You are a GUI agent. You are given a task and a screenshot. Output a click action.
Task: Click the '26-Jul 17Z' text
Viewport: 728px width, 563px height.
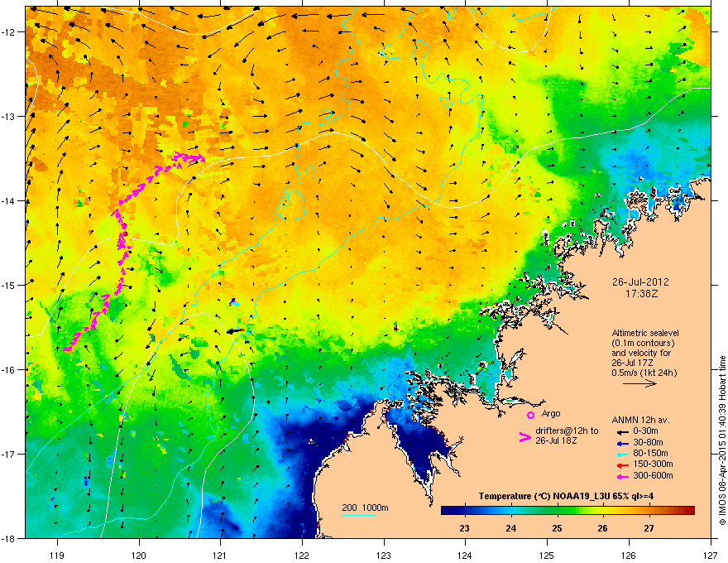pos(633,363)
